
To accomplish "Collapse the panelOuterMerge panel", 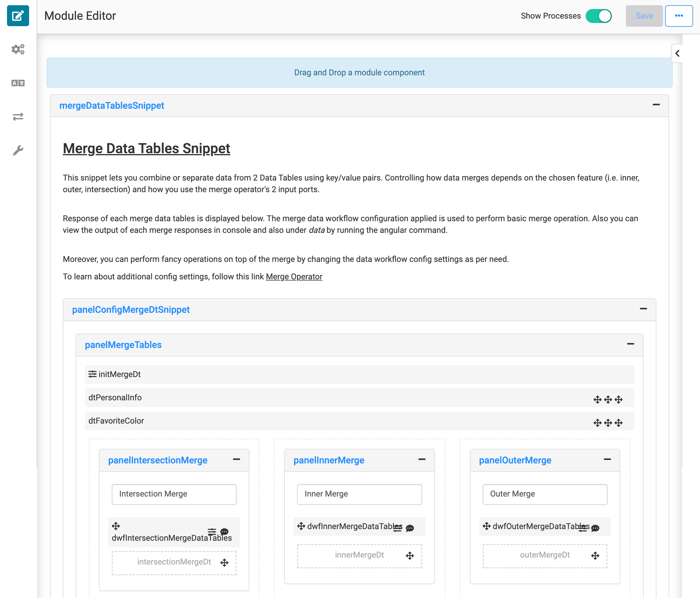I will [607, 459].
